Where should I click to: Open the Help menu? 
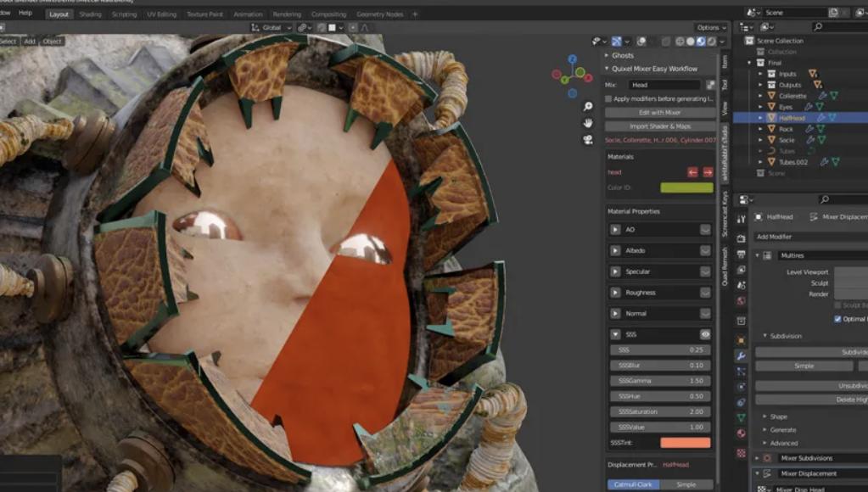(25, 13)
